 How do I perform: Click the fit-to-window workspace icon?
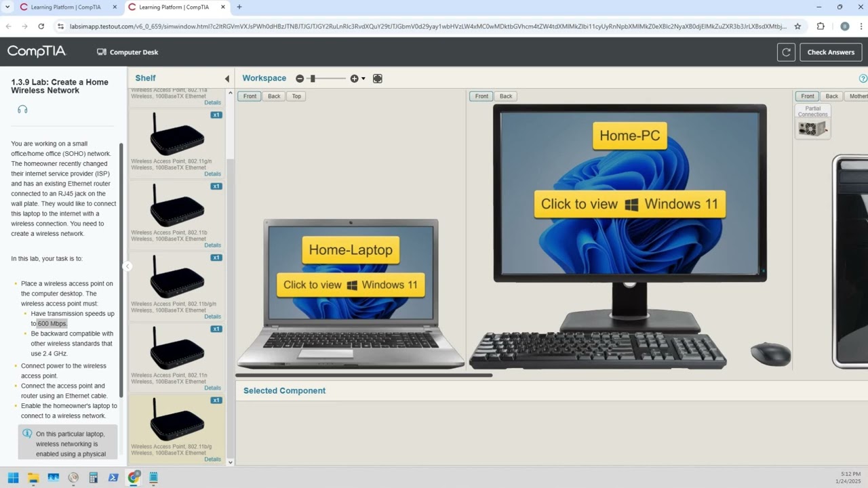click(x=378, y=79)
